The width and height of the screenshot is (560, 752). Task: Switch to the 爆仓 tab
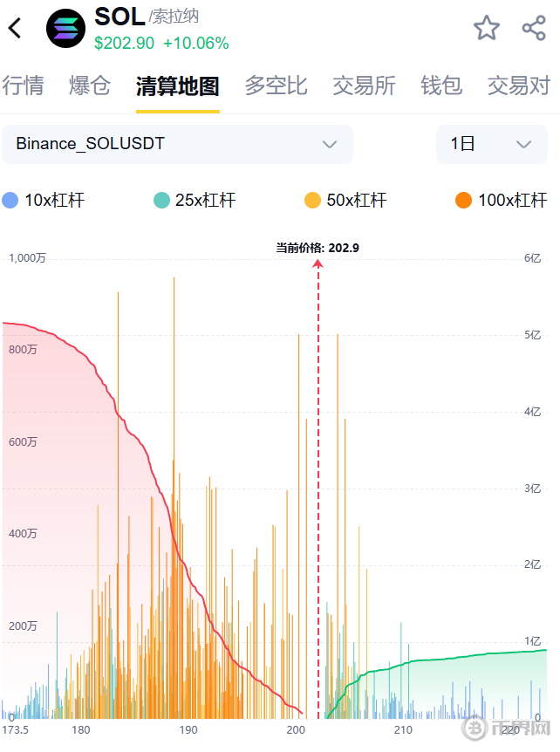90,85
